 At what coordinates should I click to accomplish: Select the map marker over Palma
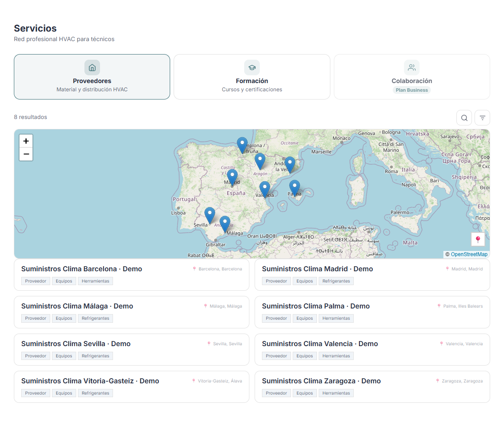tap(294, 188)
